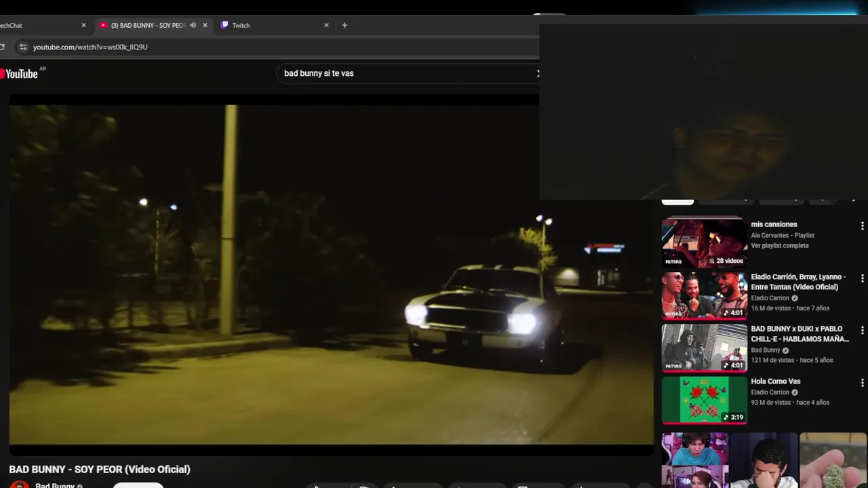
Task: Click the webcam overlay showing the streamer
Action: (703, 112)
